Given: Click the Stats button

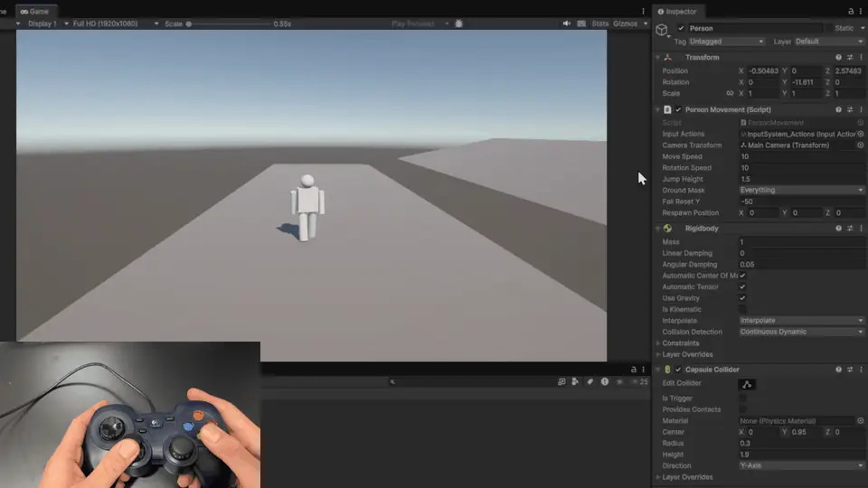Looking at the screenshot, I should coord(599,23).
